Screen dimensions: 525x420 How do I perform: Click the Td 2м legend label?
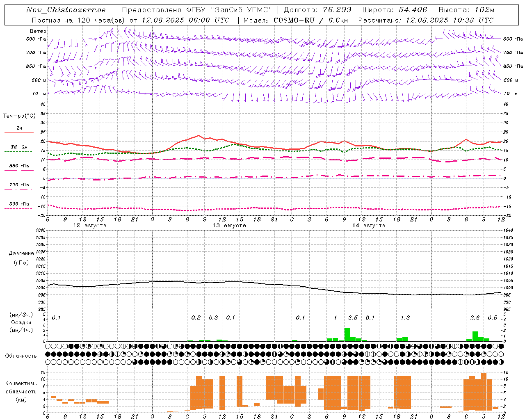pos(19,147)
